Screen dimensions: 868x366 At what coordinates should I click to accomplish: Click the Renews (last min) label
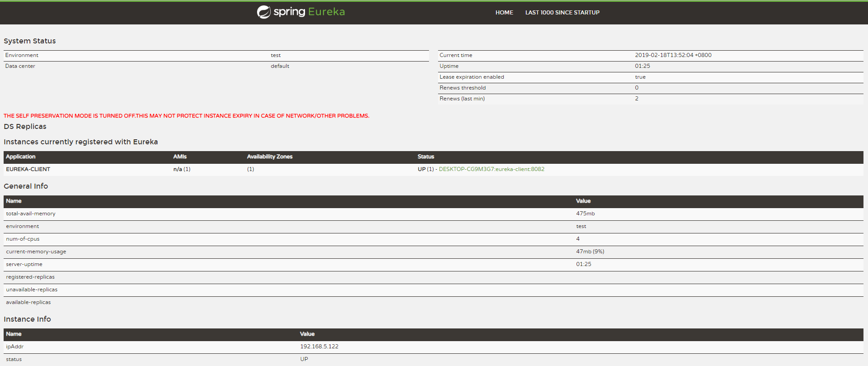462,99
